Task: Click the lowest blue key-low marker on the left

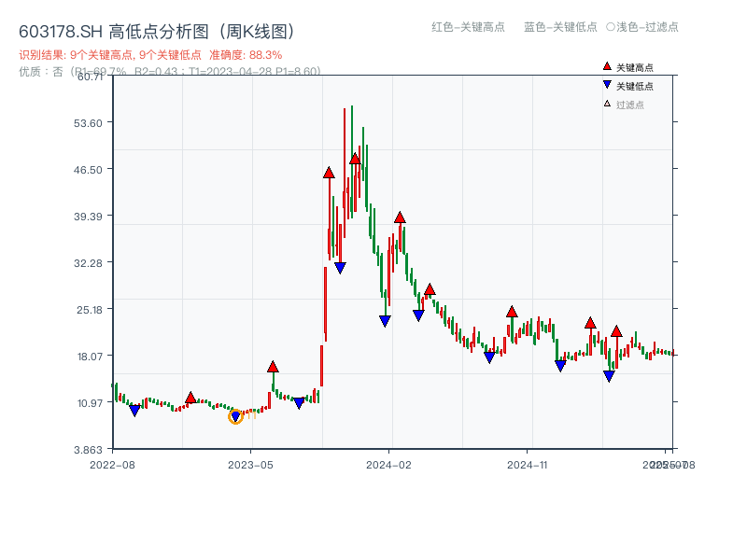Action: 134,410
